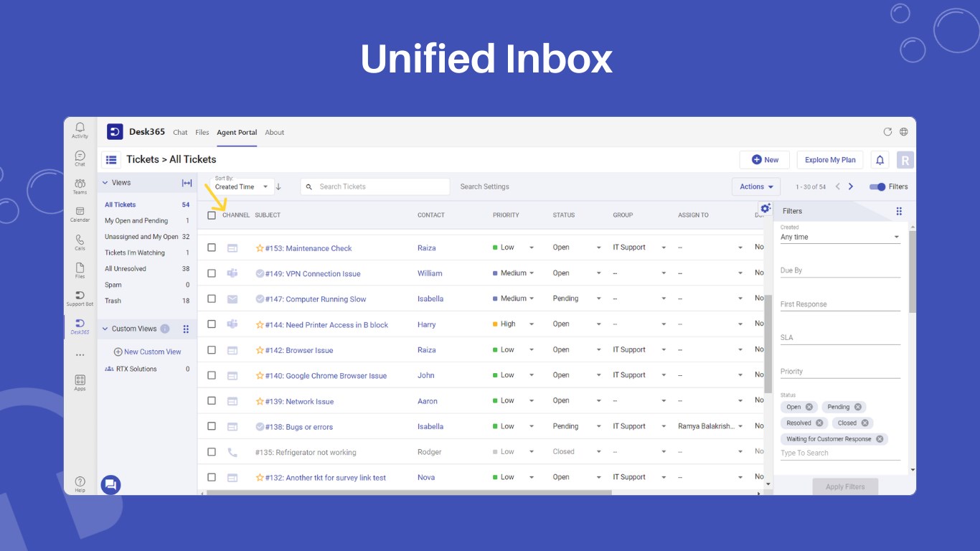The width and height of the screenshot is (980, 551).
Task: Go to previous page of tickets
Action: [837, 187]
